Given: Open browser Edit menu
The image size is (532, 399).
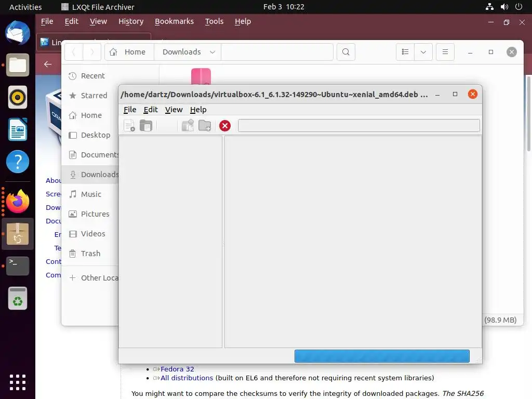Looking at the screenshot, I should (x=71, y=21).
